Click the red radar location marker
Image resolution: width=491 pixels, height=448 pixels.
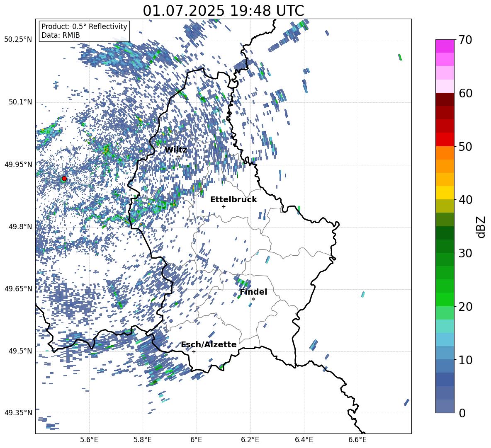click(x=64, y=179)
